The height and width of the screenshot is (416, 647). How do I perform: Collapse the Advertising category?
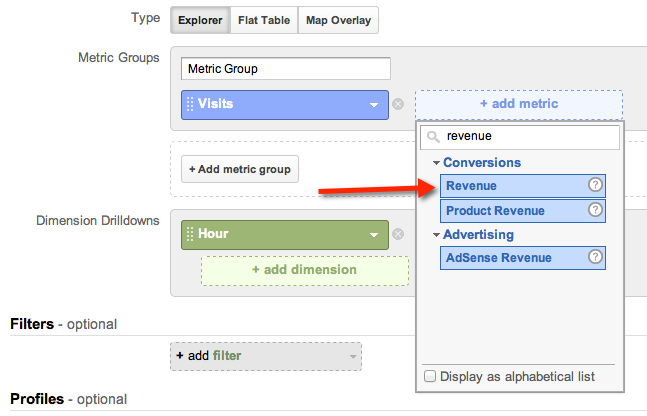(x=436, y=235)
